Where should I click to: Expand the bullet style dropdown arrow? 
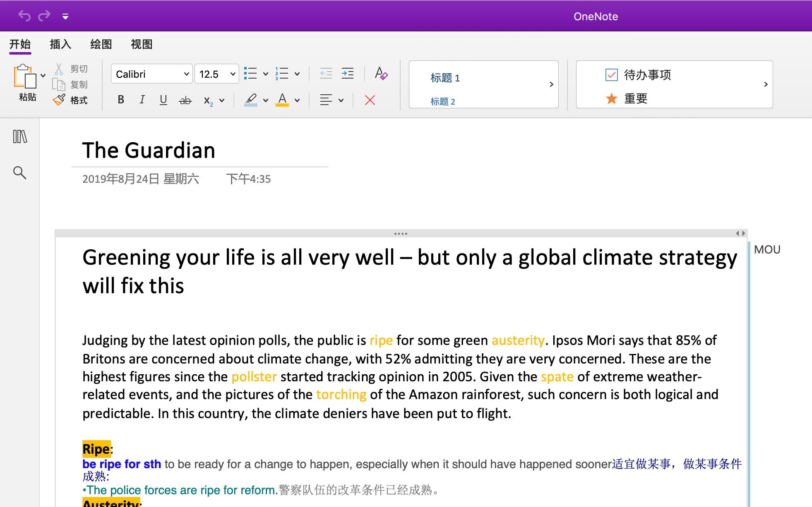266,74
